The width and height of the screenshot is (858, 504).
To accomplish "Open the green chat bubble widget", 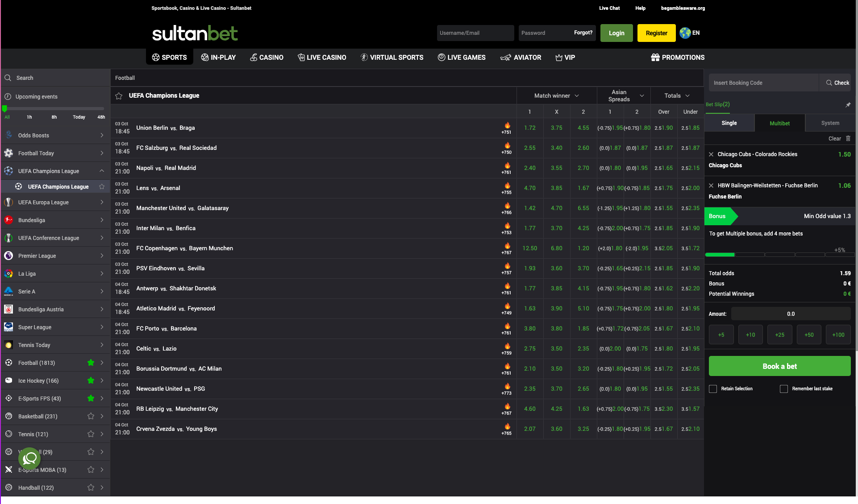I will pyautogui.click(x=29, y=458).
